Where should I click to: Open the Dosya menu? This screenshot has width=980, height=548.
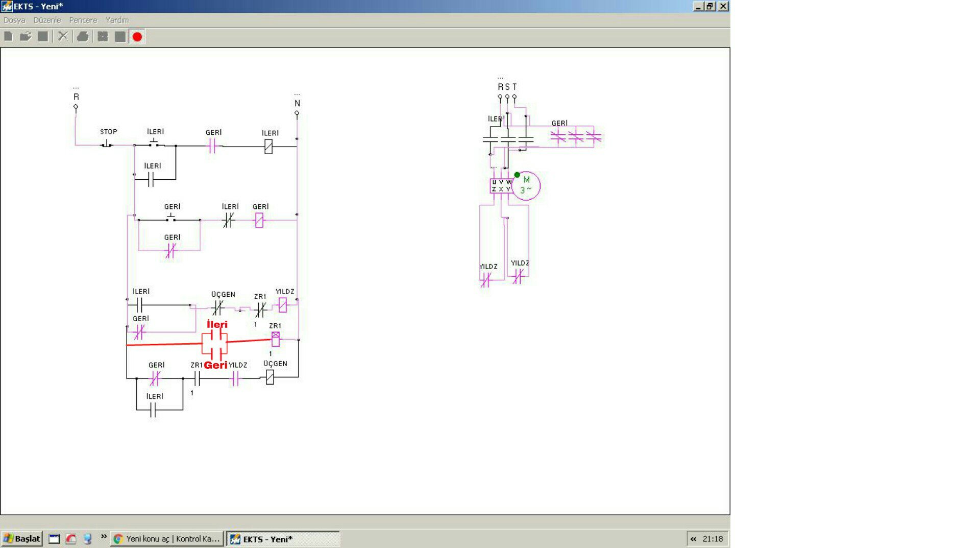click(14, 20)
